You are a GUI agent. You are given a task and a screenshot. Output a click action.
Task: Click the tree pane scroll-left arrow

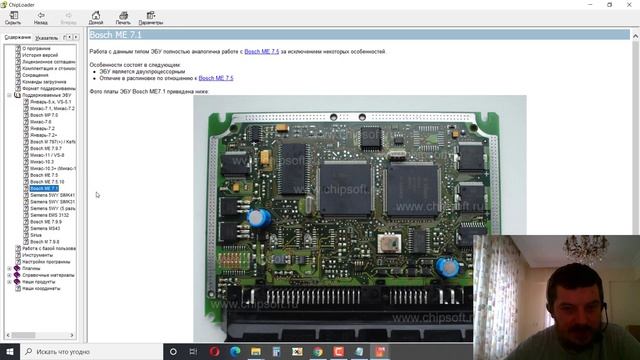point(8,335)
